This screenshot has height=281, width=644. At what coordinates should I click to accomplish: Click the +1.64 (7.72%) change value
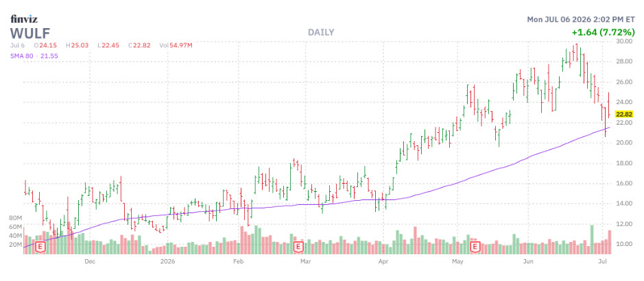point(604,32)
